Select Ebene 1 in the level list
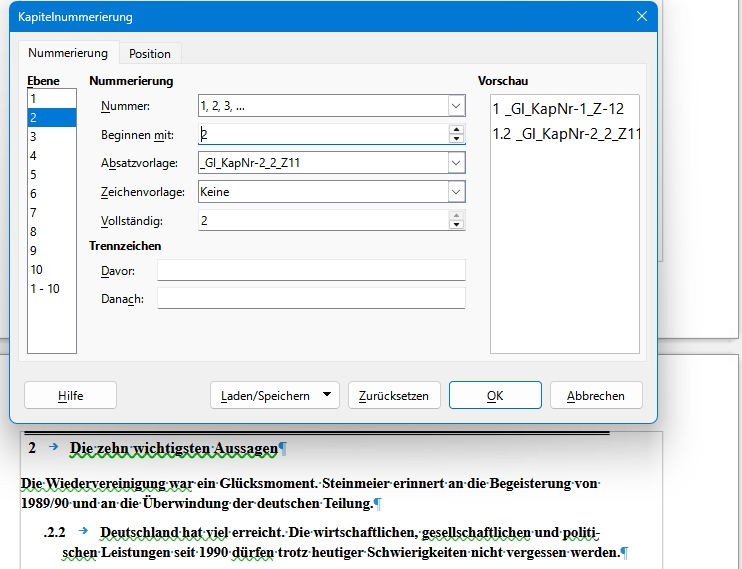The image size is (742, 569). [x=52, y=99]
